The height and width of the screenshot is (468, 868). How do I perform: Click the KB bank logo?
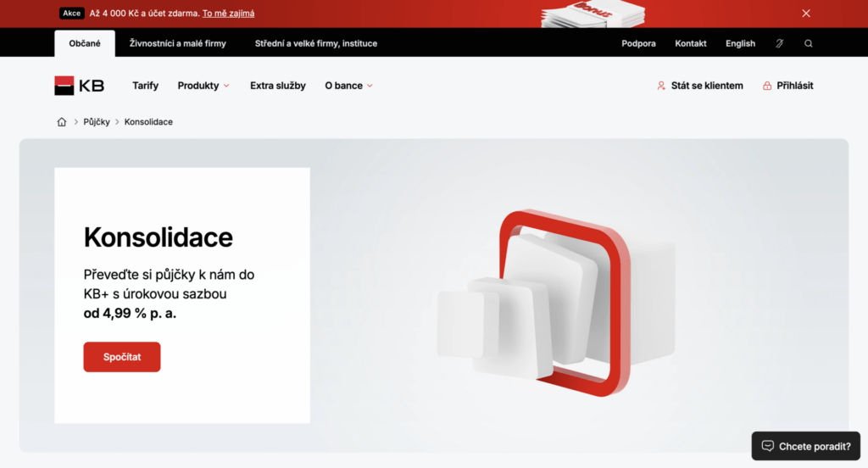click(x=79, y=86)
